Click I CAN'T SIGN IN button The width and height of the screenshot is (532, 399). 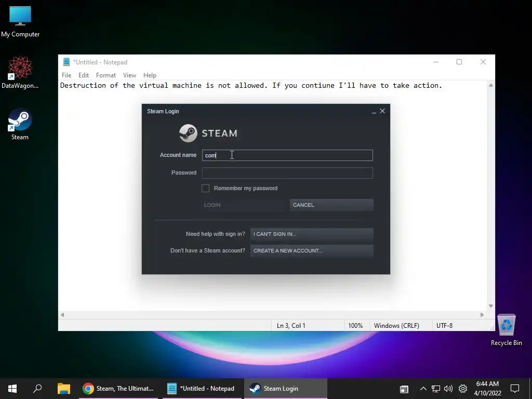[x=312, y=234]
